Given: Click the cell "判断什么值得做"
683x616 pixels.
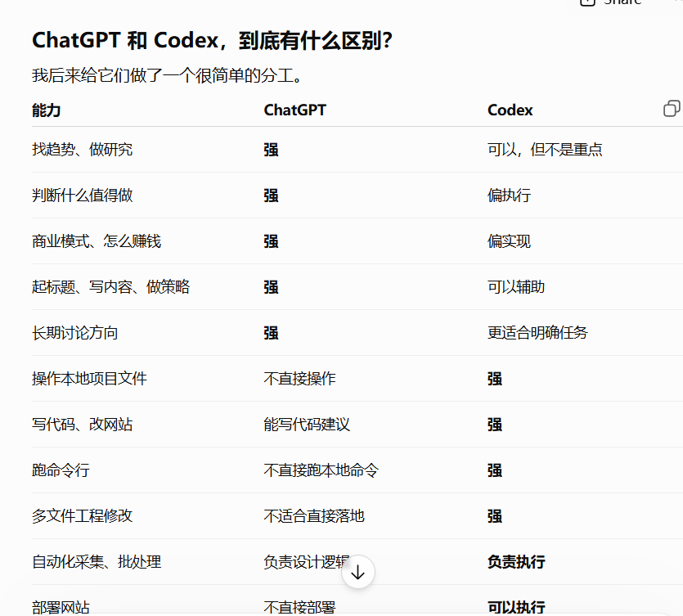Looking at the screenshot, I should click(83, 196).
